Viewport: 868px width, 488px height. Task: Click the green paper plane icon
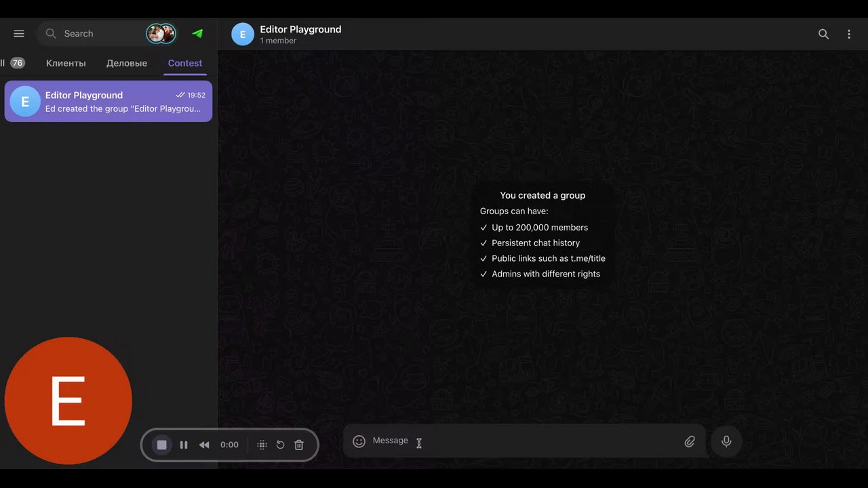tap(197, 33)
